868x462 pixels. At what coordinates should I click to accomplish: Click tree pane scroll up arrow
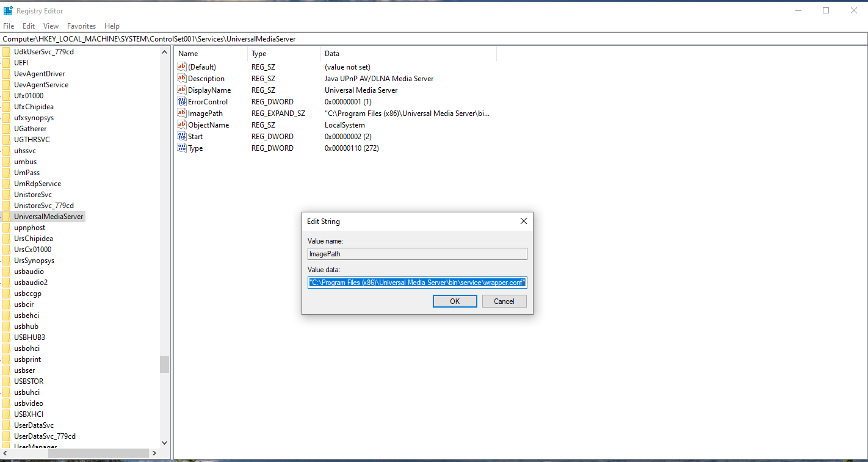tap(165, 52)
